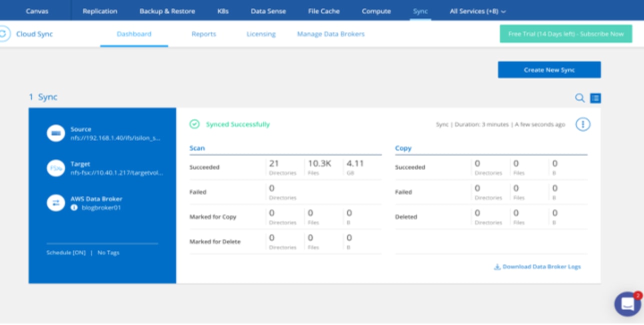Download Data Broker Logs link

click(537, 266)
